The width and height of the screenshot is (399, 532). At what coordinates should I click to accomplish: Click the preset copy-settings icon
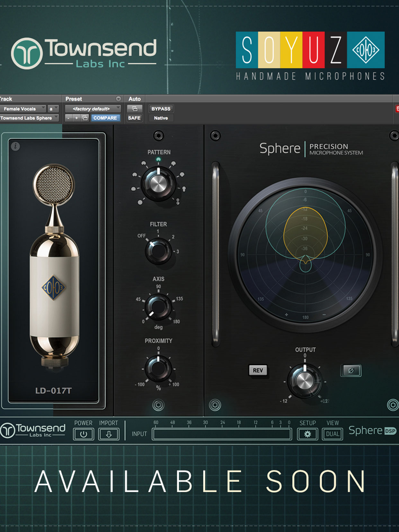click(x=85, y=118)
